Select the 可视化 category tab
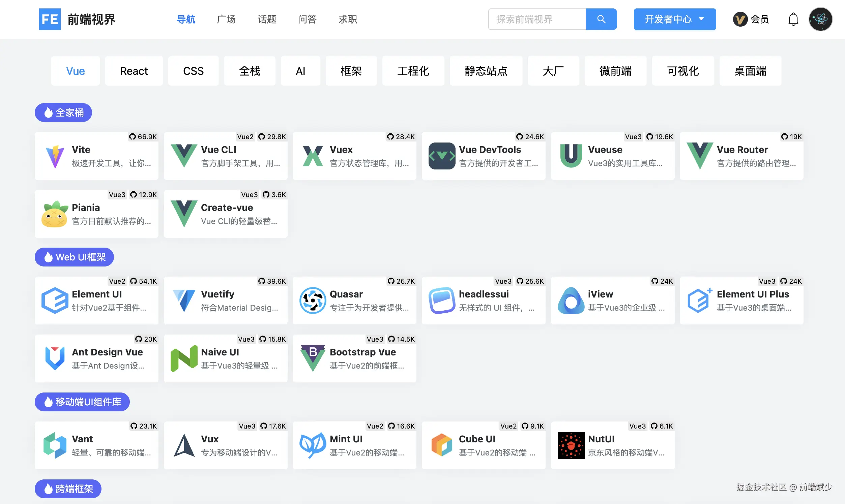Viewport: 845px width, 504px height. [682, 71]
